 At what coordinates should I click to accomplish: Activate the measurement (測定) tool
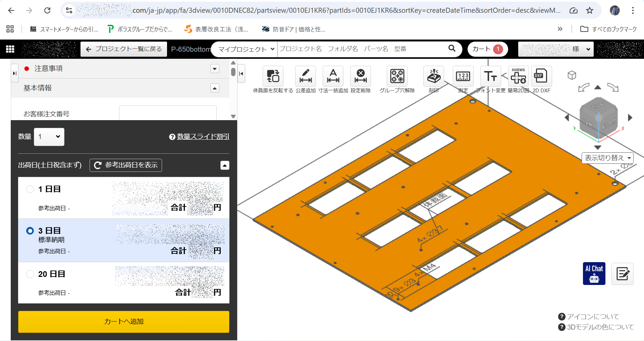(463, 76)
